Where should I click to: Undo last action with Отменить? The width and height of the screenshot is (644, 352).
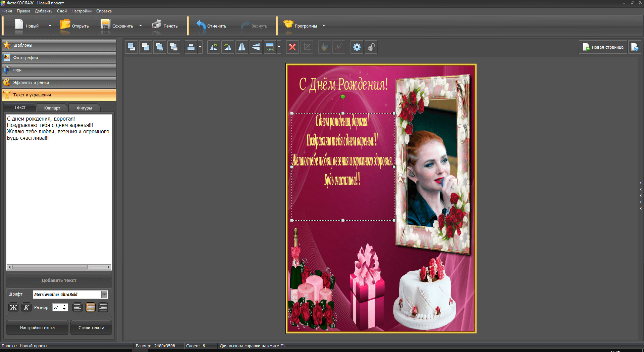[211, 26]
